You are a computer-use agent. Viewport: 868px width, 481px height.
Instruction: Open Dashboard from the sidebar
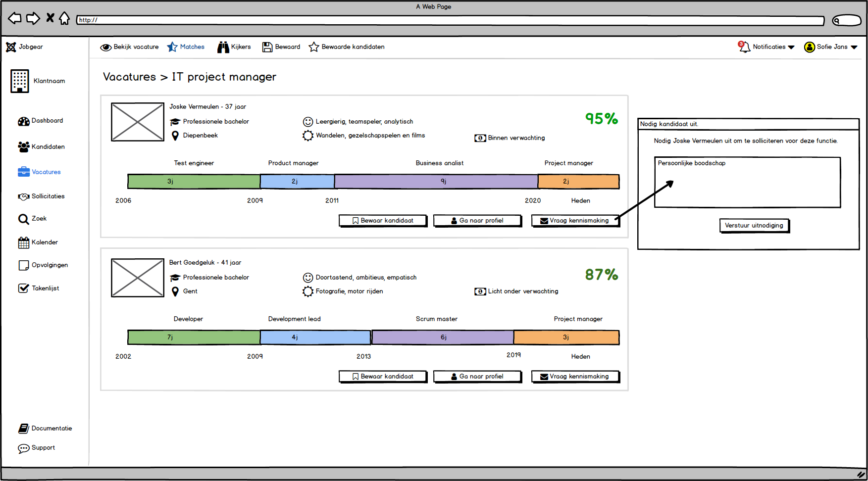[x=41, y=121]
